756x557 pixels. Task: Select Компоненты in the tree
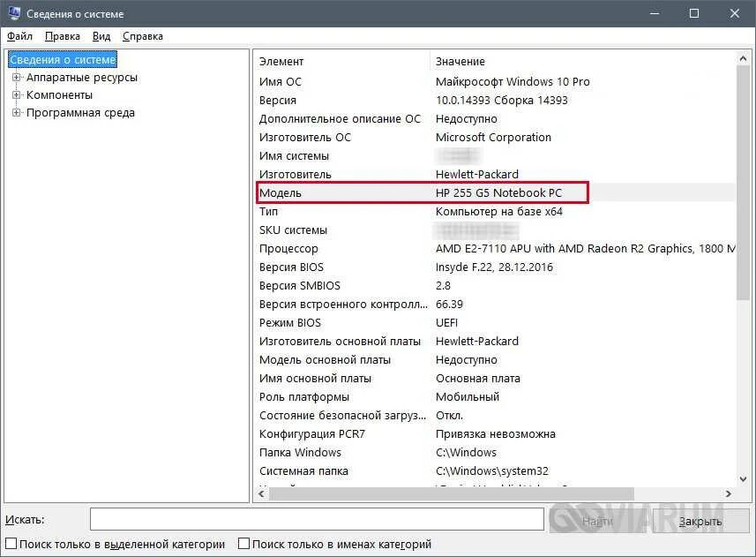(59, 95)
